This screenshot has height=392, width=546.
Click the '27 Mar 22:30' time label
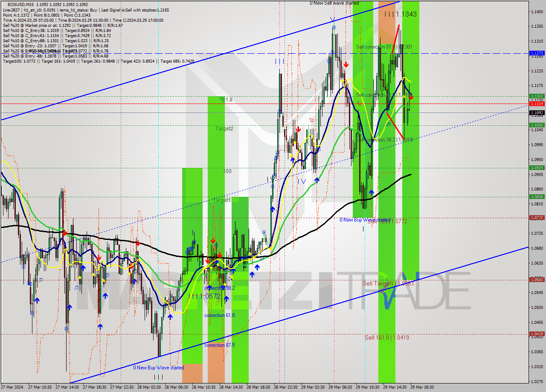(122, 387)
